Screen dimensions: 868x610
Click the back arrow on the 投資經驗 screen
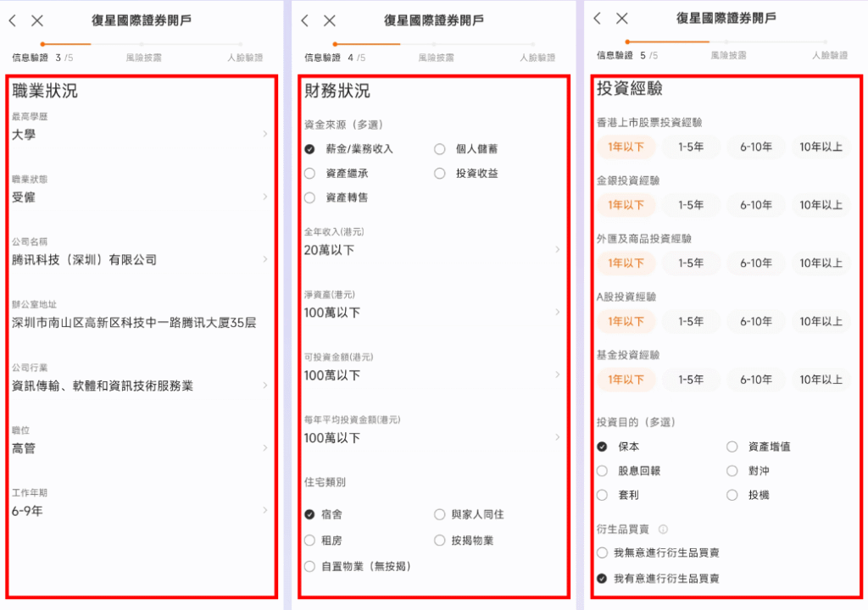(596, 19)
